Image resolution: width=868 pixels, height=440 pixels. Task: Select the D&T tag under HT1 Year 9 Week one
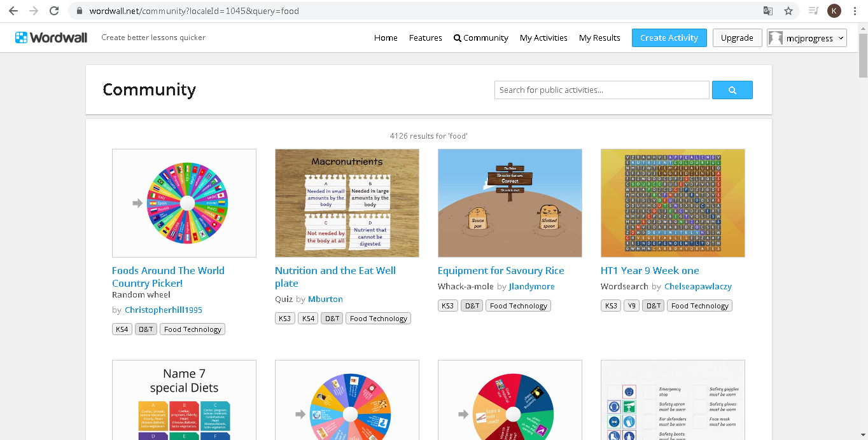[x=653, y=306]
